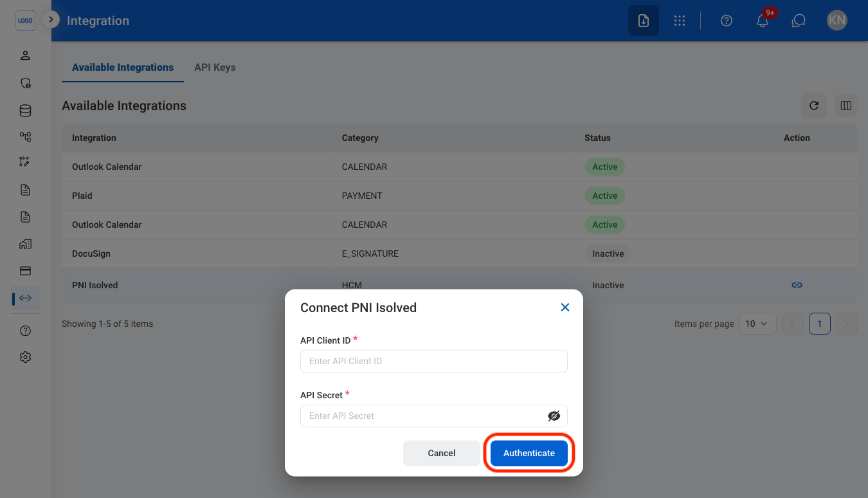
Task: Toggle API Secret visibility eye icon
Action: pos(554,416)
